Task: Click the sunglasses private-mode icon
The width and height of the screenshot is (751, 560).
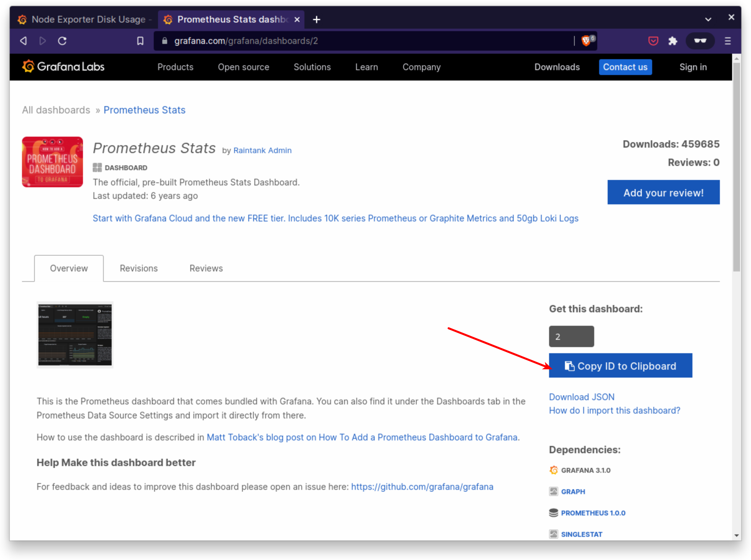Action: (x=700, y=41)
